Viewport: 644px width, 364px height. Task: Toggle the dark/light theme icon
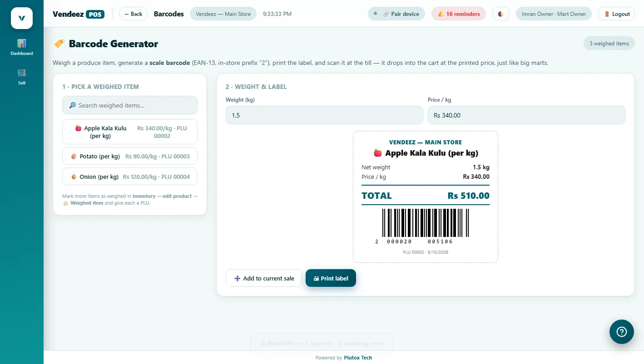tap(501, 14)
